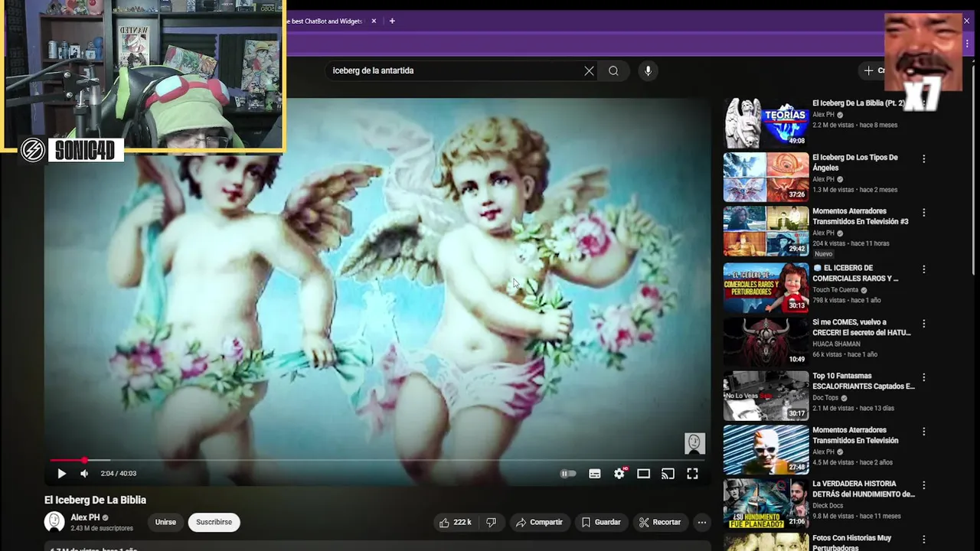The height and width of the screenshot is (551, 980).
Task: Open 'Fotos Con Historias Muy Perturbadoras' video title
Action: [851, 543]
